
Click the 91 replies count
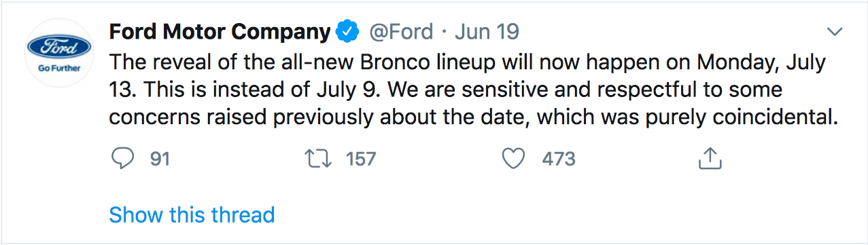(160, 159)
